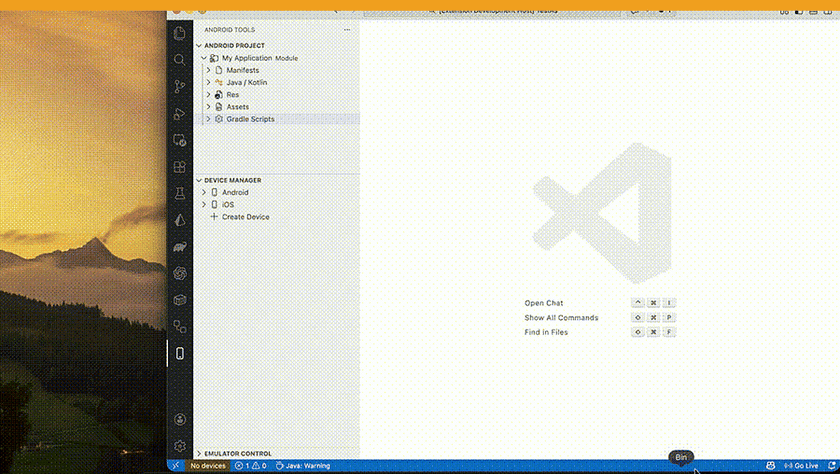
Task: Open the Accounts menu icon
Action: [179, 419]
